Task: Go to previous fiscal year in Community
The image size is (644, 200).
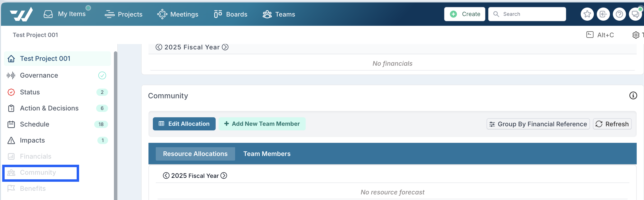Action: coord(166,176)
